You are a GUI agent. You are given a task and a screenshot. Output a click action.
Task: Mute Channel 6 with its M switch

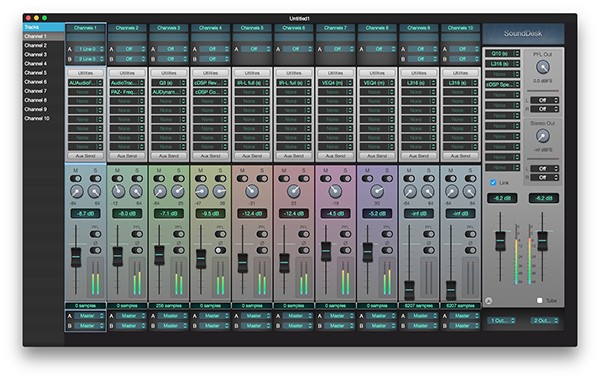pyautogui.click(x=284, y=179)
